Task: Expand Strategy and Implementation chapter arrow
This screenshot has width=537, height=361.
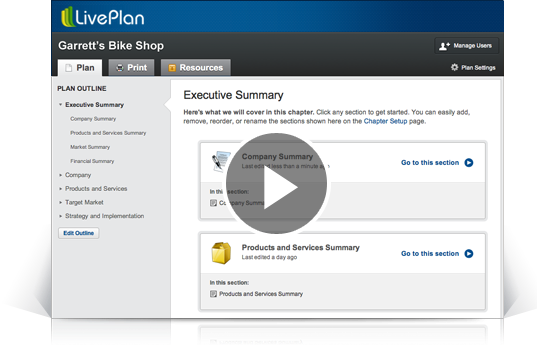Action: point(60,216)
